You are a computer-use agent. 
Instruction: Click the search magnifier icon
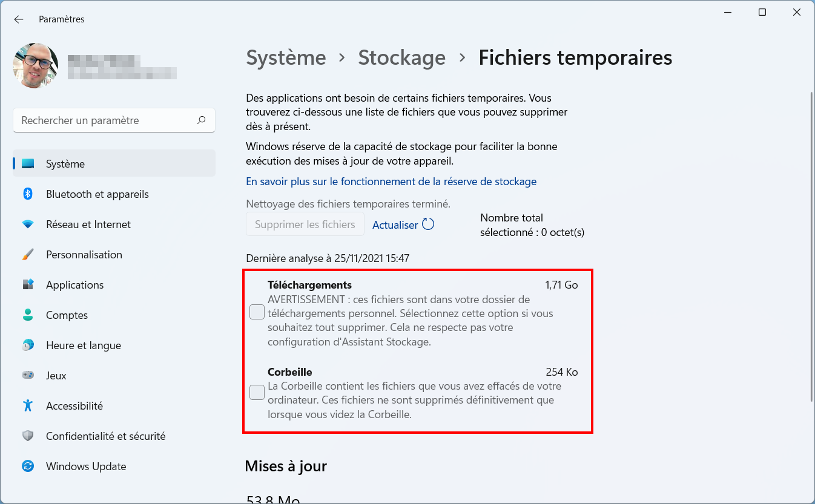click(x=202, y=120)
